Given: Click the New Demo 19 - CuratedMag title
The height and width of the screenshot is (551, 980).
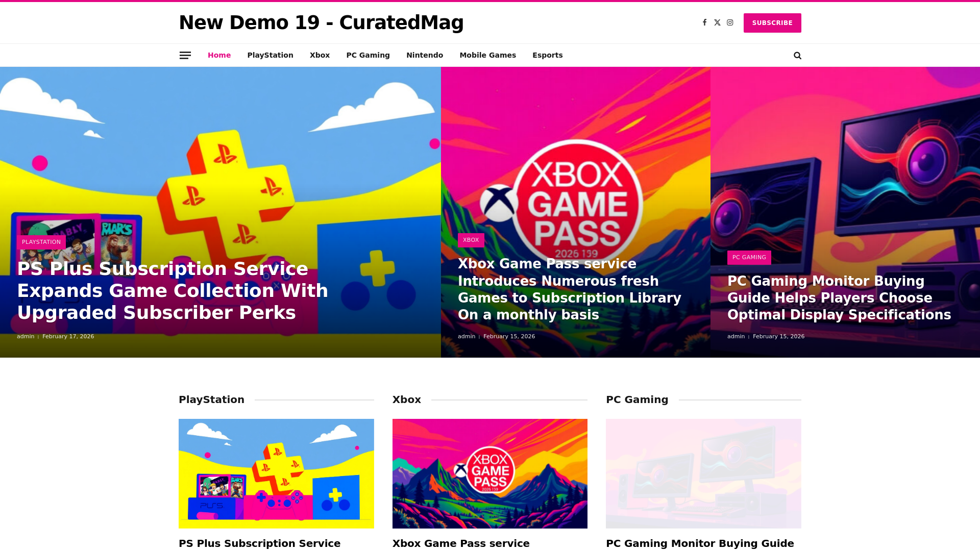Looking at the screenshot, I should (321, 22).
